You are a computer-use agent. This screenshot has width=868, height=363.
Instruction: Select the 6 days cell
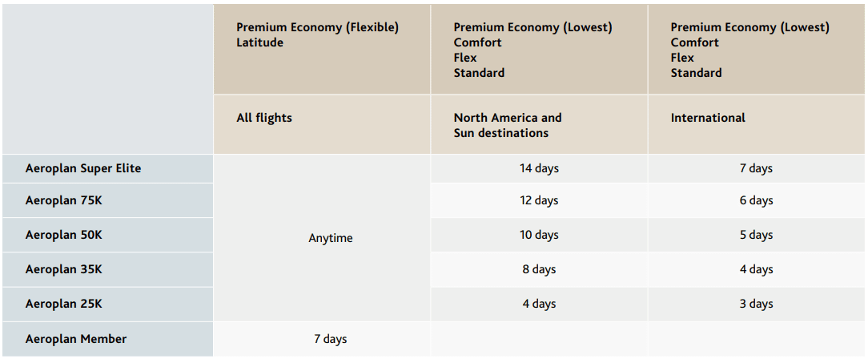[x=756, y=200]
